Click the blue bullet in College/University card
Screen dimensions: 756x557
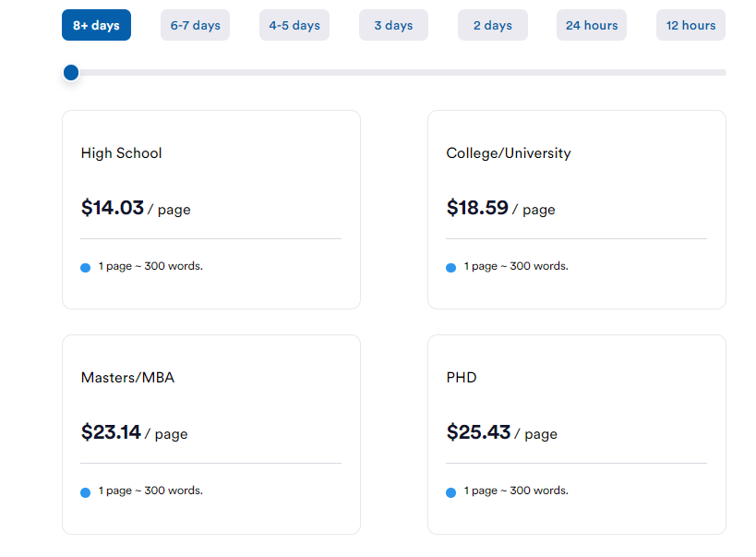pyautogui.click(x=450, y=268)
